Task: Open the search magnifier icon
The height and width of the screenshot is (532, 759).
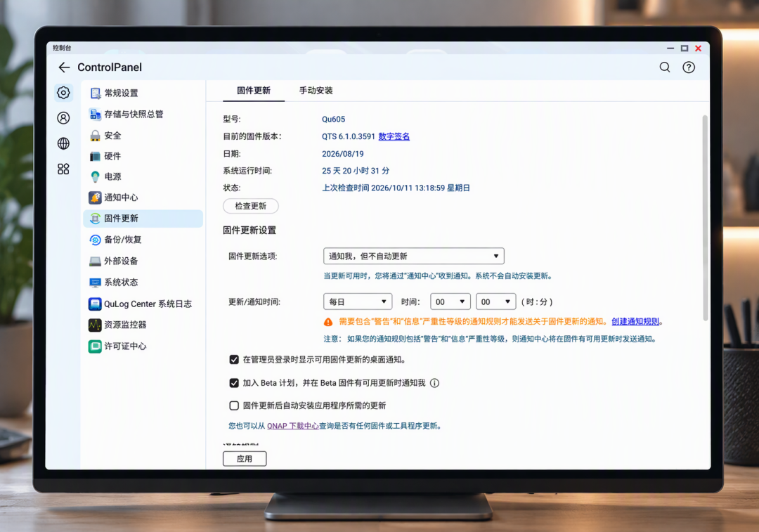Action: tap(665, 67)
